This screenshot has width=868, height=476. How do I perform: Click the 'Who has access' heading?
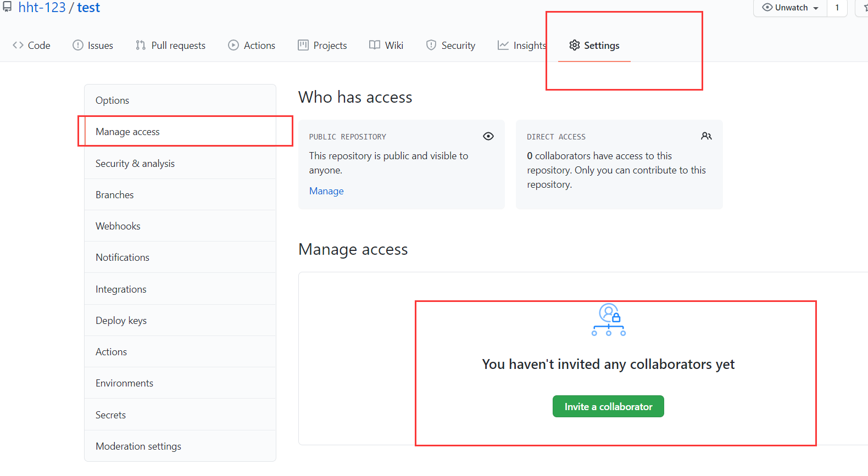tap(355, 97)
